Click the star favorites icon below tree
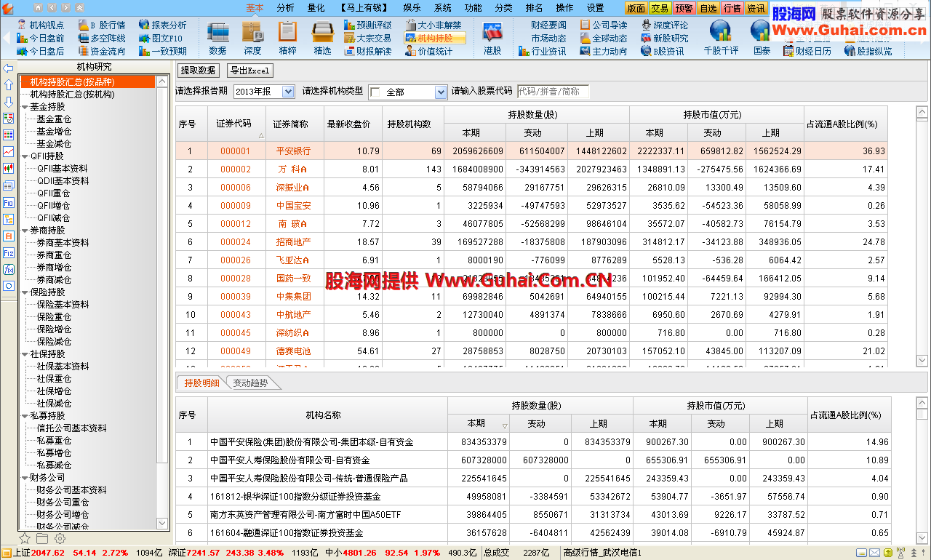Viewport: 931px width, 560px height. tap(24, 538)
